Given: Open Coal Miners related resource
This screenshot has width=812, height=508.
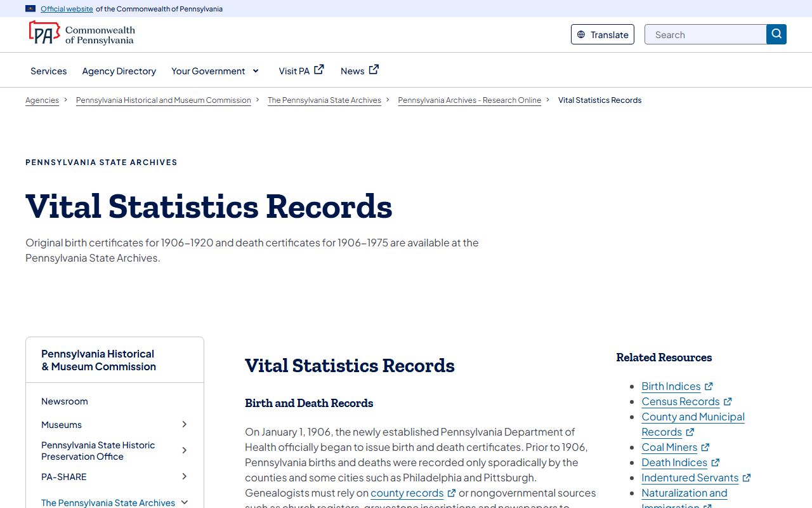Looking at the screenshot, I should [669, 447].
